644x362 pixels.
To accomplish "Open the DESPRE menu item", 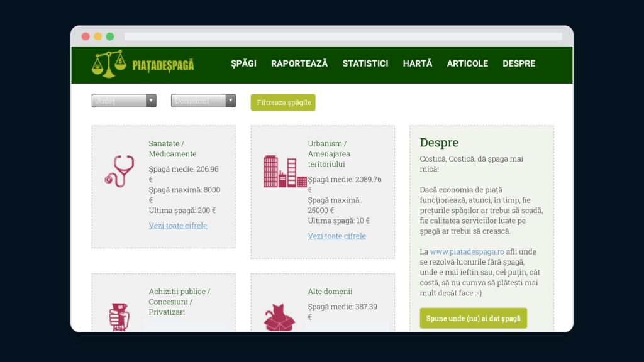I will 519,63.
